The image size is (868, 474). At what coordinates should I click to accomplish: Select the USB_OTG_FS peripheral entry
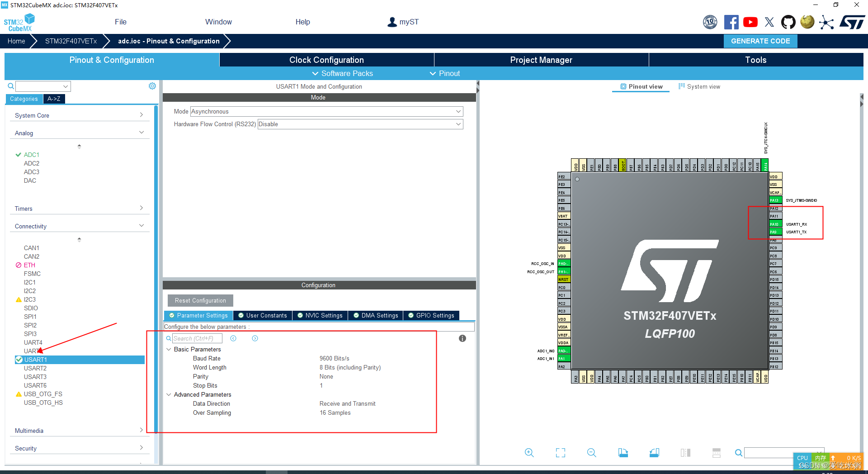click(x=43, y=394)
